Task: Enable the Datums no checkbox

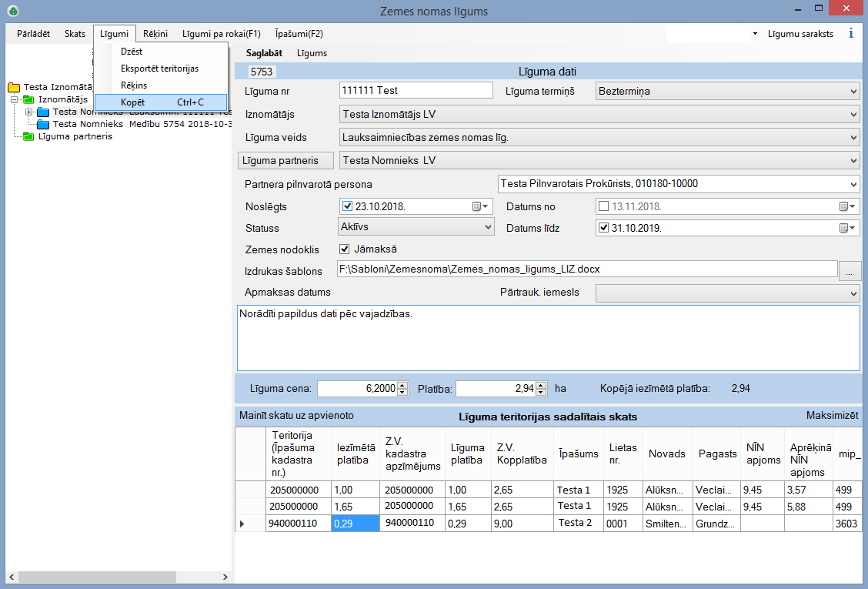Action: pos(603,207)
